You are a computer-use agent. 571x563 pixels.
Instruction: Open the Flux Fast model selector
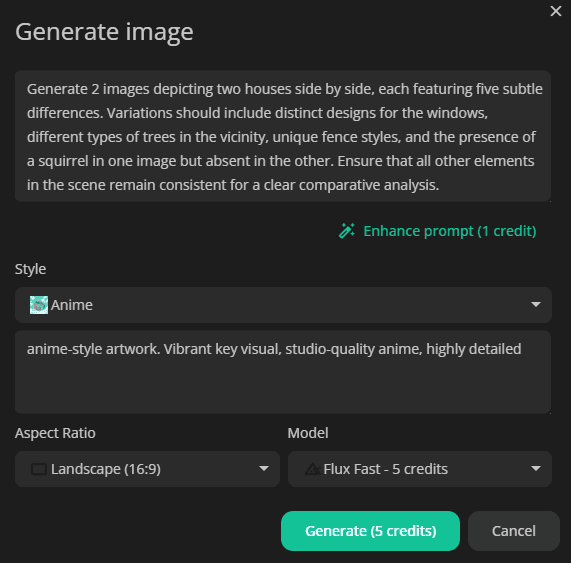coord(420,469)
